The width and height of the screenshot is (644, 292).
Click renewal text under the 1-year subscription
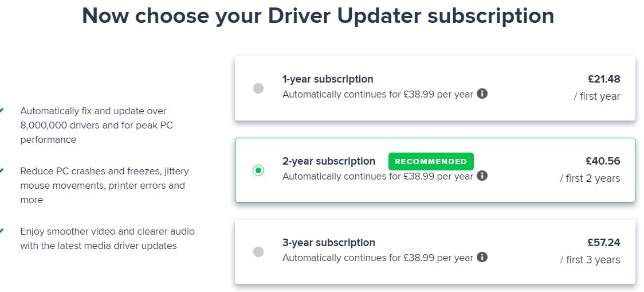[x=378, y=94]
